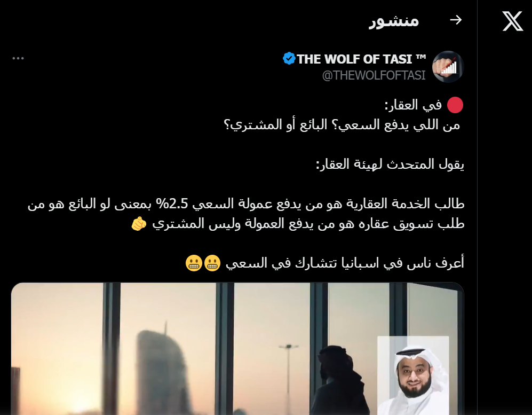Open THE WOLF OF TASI display name
Viewport: 532px width, 415px height.
(x=361, y=59)
